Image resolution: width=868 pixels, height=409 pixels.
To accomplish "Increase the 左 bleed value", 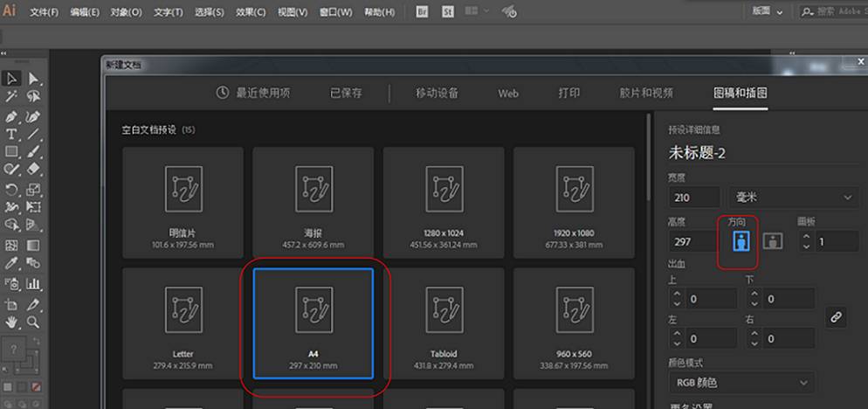I will coord(677,334).
